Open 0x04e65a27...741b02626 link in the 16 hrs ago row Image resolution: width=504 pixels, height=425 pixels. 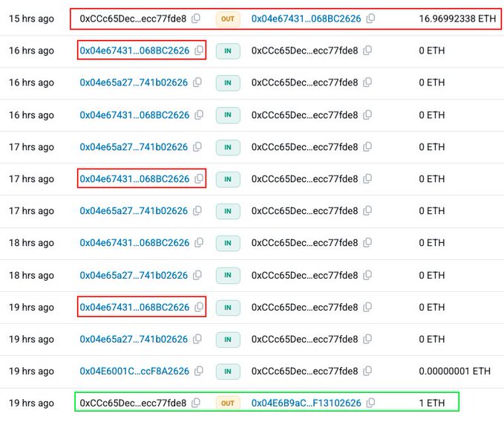134,82
